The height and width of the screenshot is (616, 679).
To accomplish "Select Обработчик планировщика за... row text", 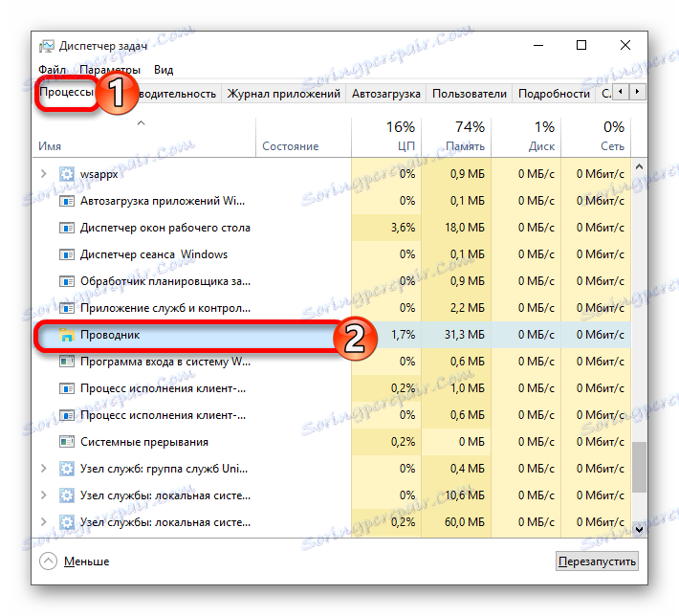I will 165,281.
